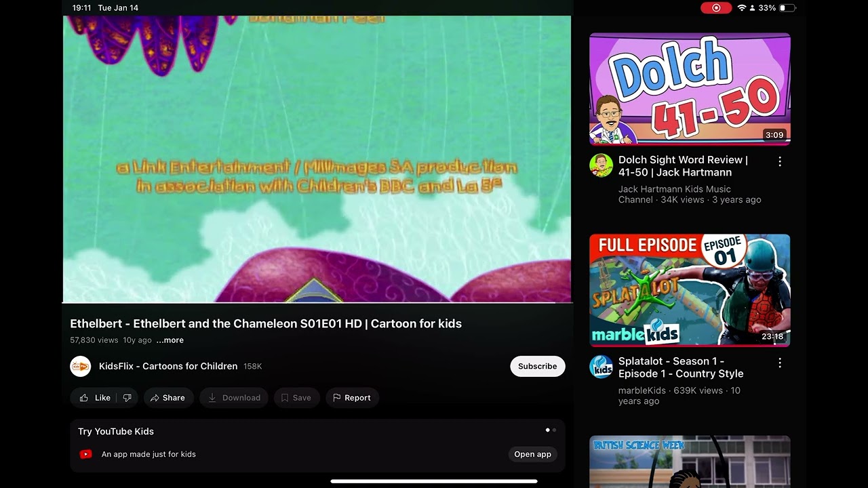Click the battery icon in status bar
This screenshot has height=488, width=868.
pyautogui.click(x=787, y=8)
